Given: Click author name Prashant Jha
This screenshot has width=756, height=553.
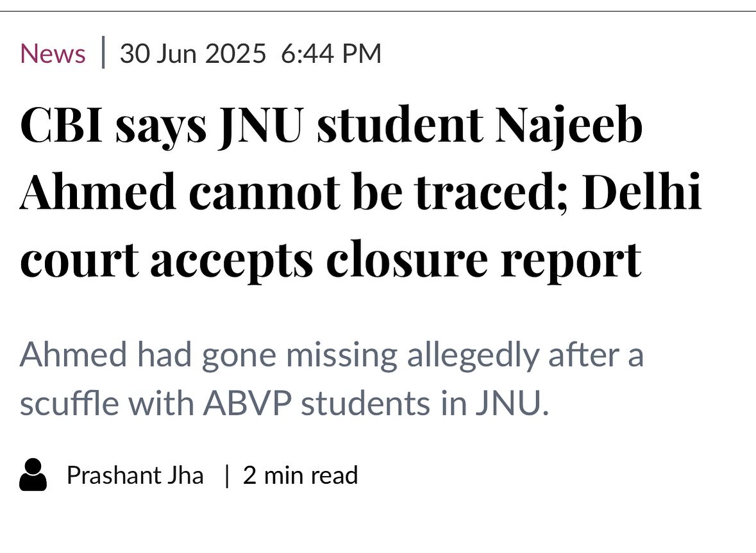Looking at the screenshot, I should tap(135, 475).
